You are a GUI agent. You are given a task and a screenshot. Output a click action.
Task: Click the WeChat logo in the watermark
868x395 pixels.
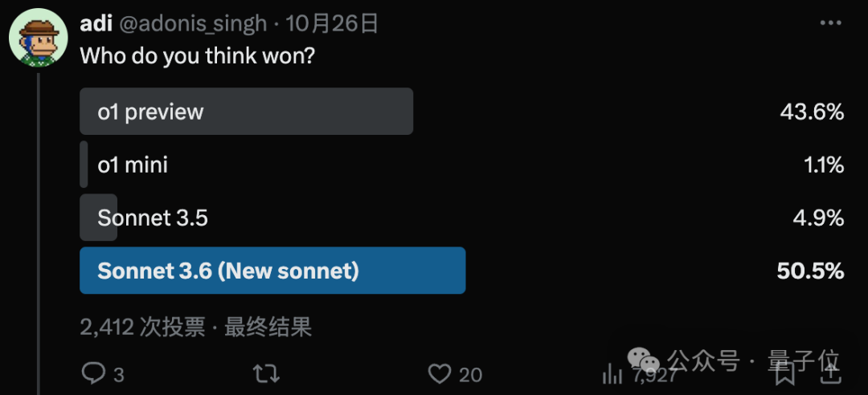pyautogui.click(x=644, y=362)
